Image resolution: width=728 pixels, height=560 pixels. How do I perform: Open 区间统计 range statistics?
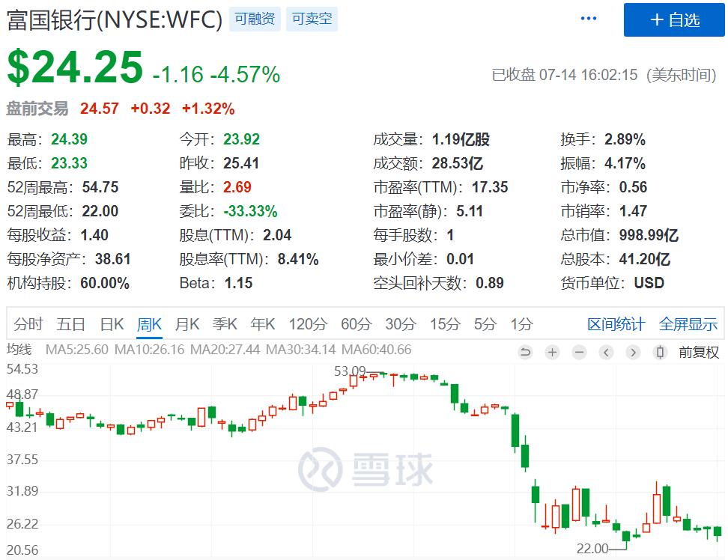tap(616, 324)
